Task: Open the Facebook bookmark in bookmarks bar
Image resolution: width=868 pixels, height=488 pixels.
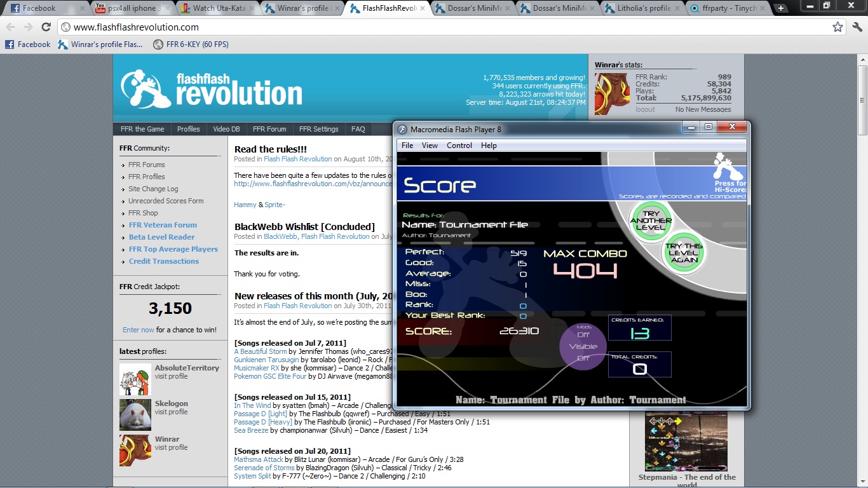Action: [28, 44]
